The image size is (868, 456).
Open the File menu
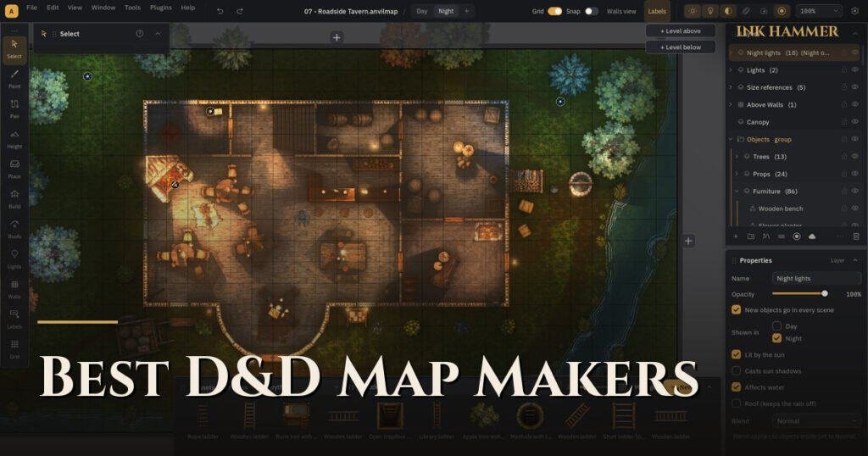pyautogui.click(x=32, y=8)
